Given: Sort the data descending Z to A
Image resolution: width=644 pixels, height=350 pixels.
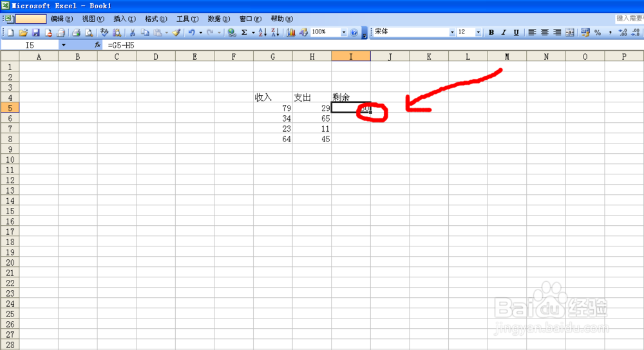Looking at the screenshot, I should click(x=276, y=32).
